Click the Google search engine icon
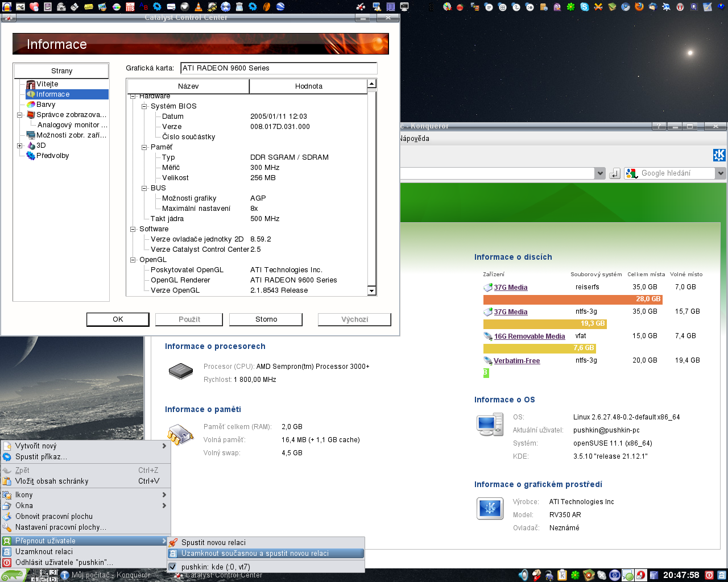 [x=631, y=173]
